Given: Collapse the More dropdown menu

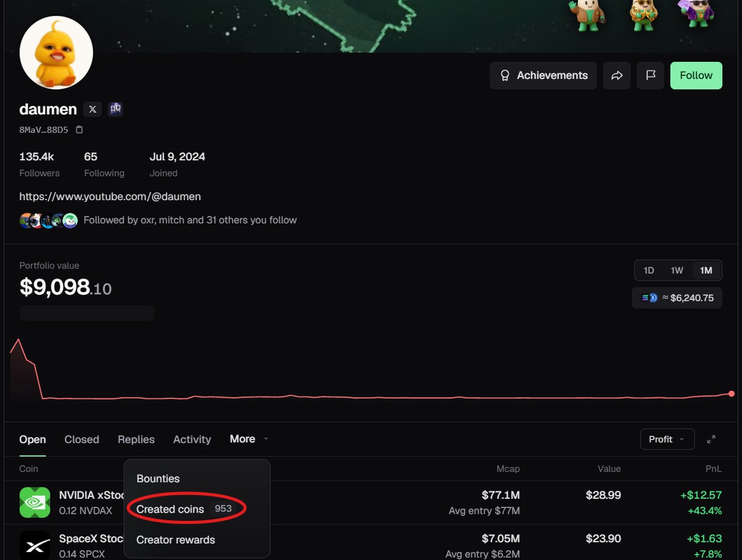Looking at the screenshot, I should pos(249,439).
